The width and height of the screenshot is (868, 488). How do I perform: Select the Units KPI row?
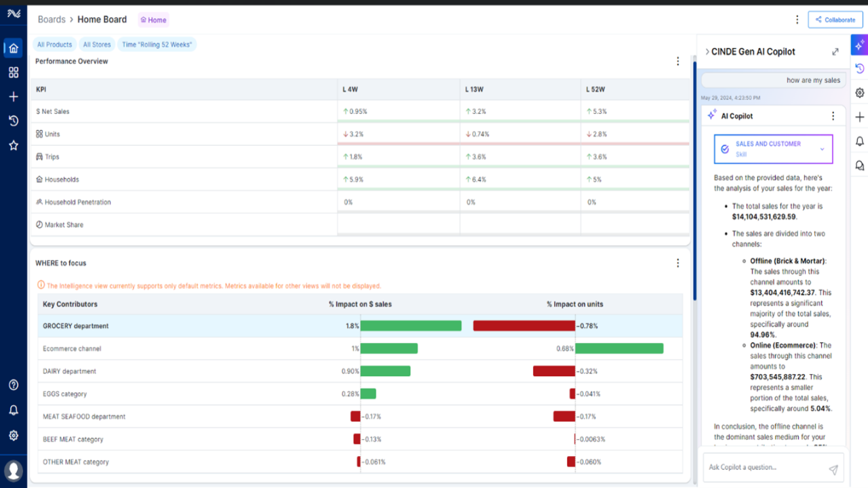(x=360, y=134)
